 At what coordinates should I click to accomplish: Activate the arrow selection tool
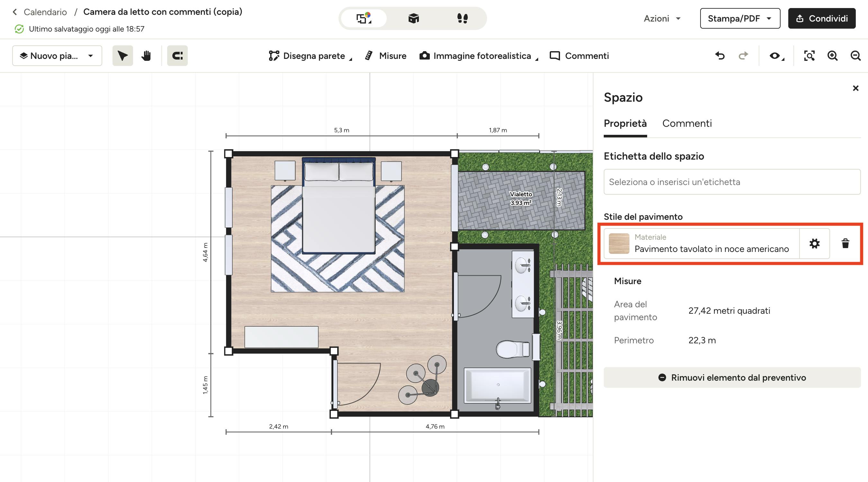pos(123,56)
